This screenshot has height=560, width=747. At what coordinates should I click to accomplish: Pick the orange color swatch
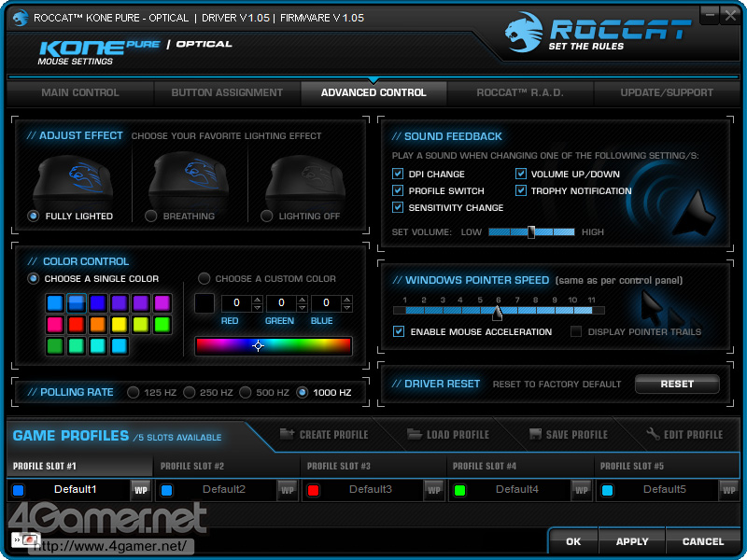(x=98, y=325)
